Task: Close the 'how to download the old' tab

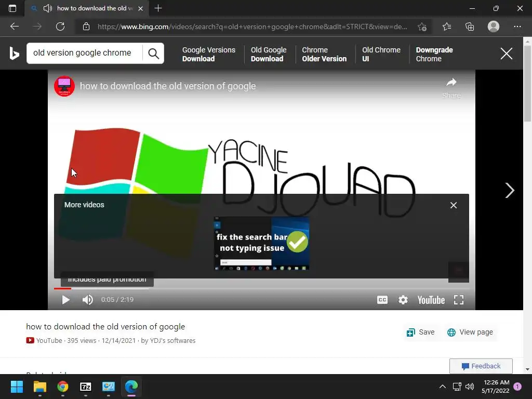Action: coord(140,8)
